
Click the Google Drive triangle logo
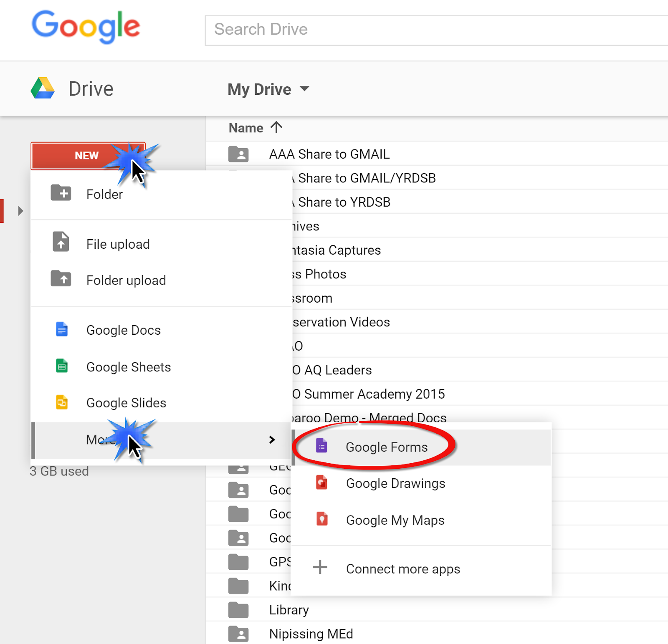(43, 88)
